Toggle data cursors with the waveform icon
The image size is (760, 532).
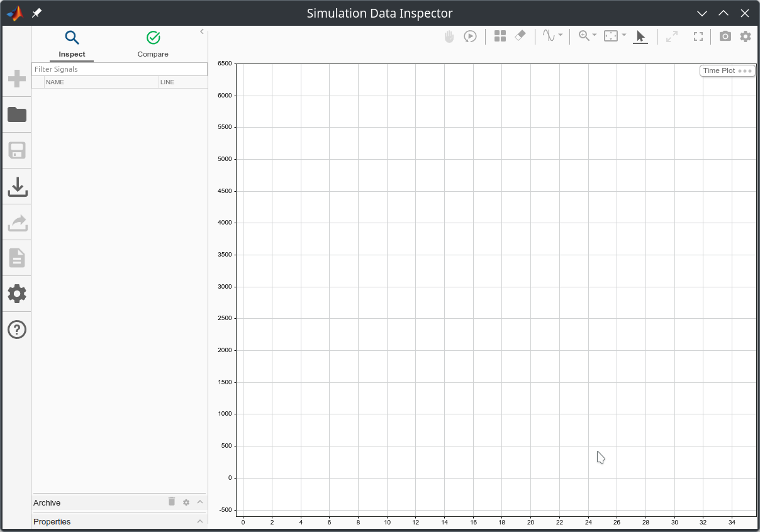[x=549, y=36]
